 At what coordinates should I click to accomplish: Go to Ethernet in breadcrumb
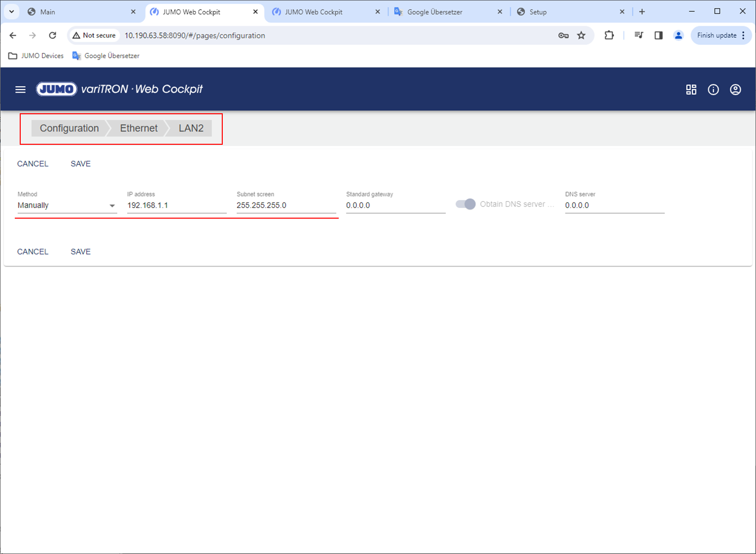[138, 128]
